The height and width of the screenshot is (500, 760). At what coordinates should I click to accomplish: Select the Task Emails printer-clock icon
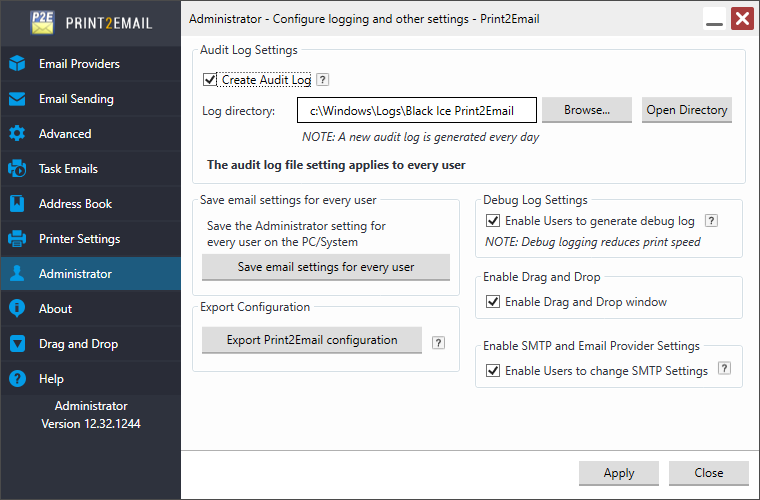coord(17,169)
